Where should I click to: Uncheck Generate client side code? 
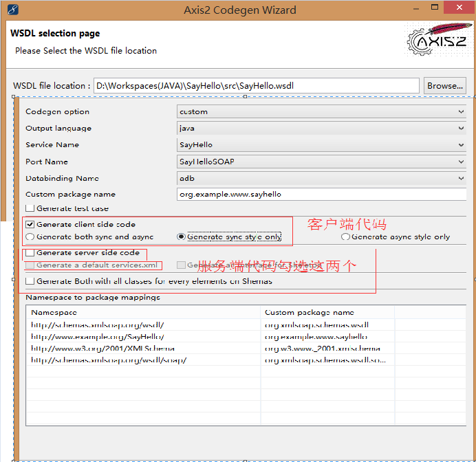(30, 225)
